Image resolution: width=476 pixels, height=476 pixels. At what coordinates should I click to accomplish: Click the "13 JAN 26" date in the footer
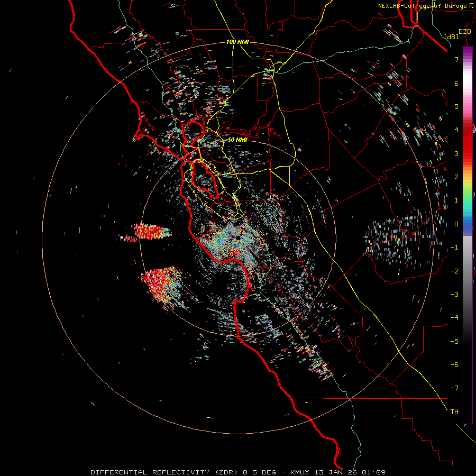point(335,472)
